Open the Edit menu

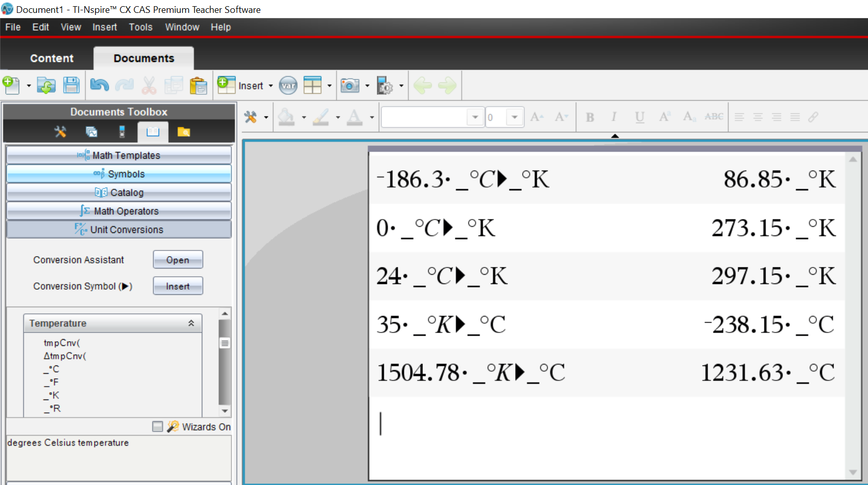(41, 27)
